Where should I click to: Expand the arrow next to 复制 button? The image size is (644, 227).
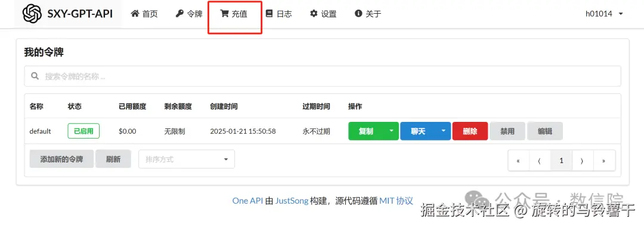pyautogui.click(x=391, y=131)
